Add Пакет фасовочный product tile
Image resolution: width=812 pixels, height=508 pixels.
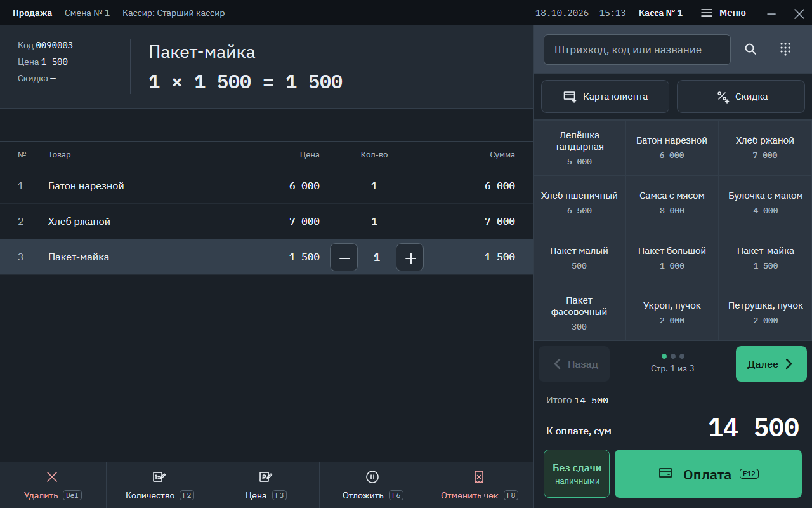click(x=579, y=313)
